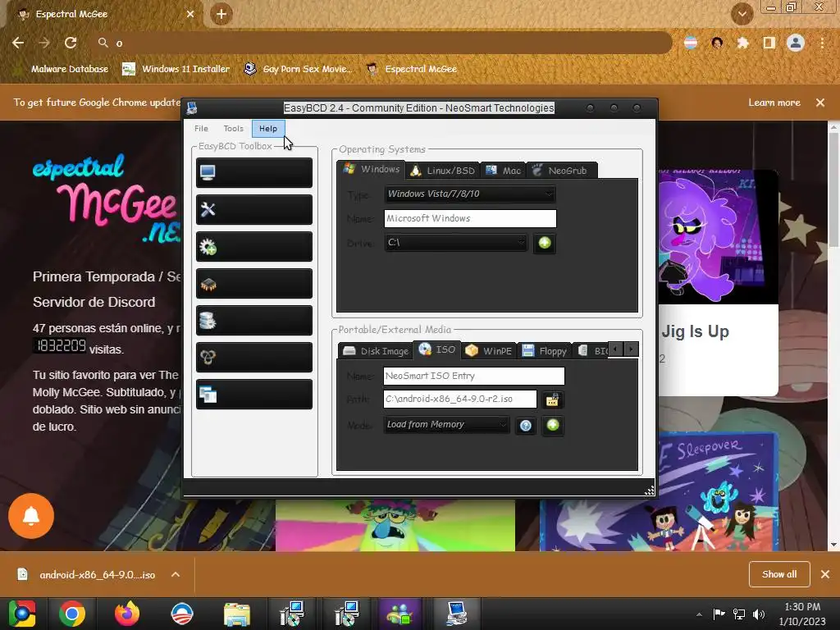Show hidden system tray icons
Screen dimensions: 840x630
tap(699, 614)
